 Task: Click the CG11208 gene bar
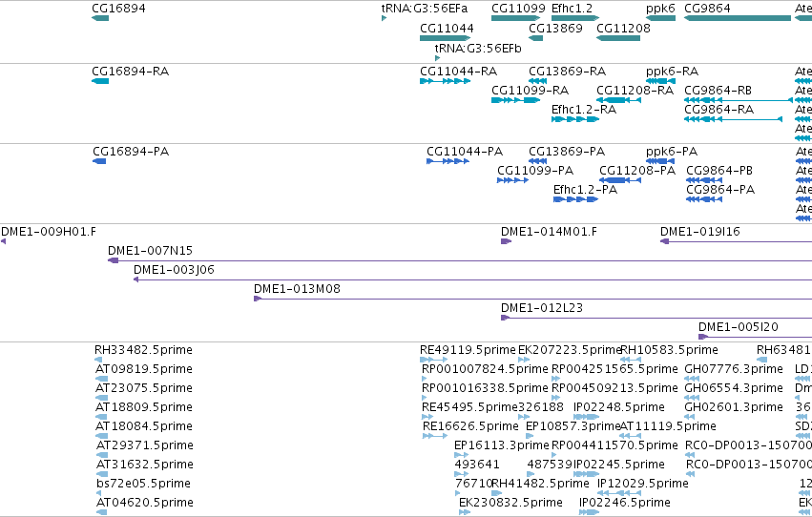pos(618,38)
